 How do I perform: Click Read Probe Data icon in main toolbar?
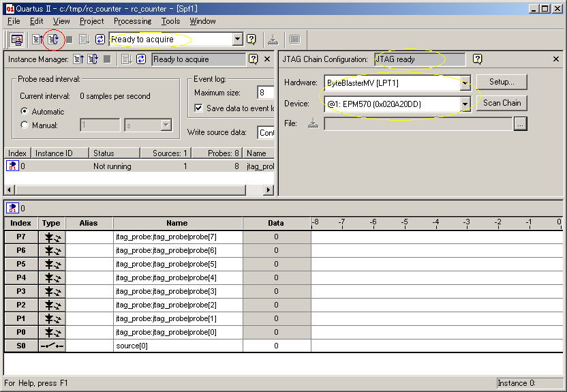37,39
